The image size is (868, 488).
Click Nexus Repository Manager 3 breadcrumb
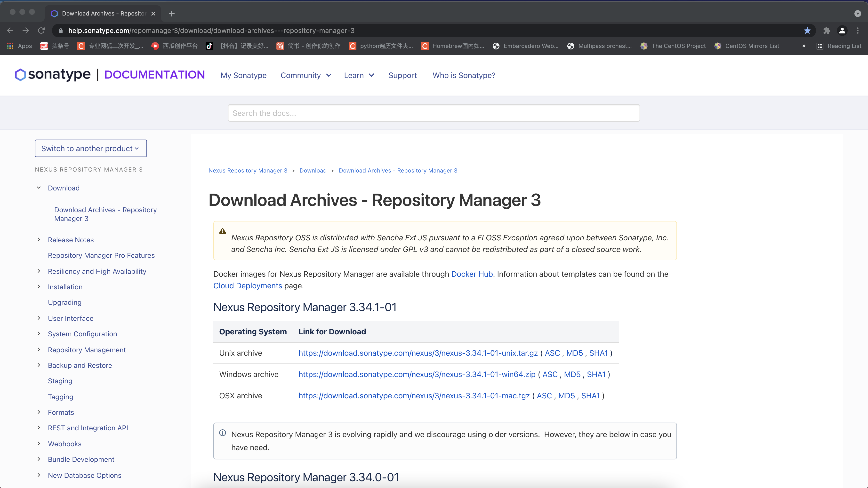[x=248, y=170]
